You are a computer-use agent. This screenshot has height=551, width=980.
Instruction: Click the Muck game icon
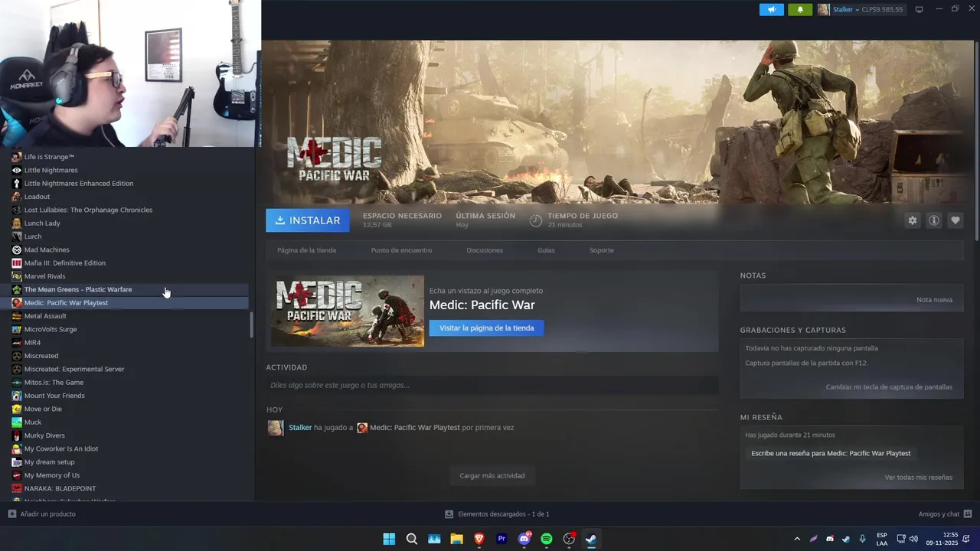click(x=17, y=422)
